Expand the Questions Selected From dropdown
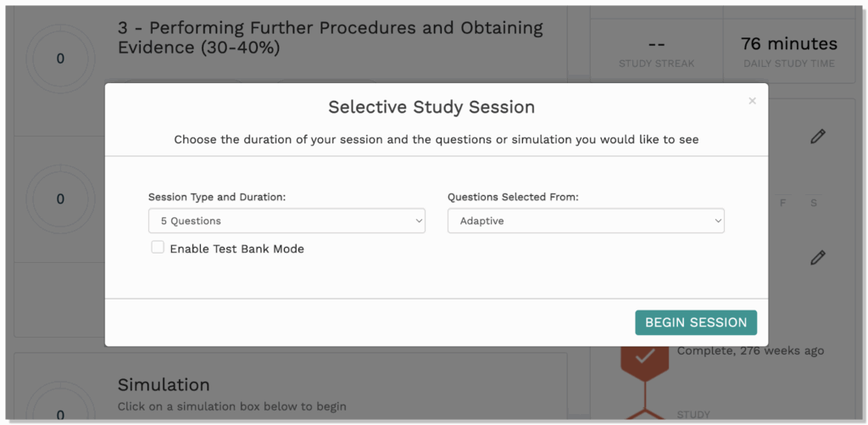868x425 pixels. click(x=586, y=221)
